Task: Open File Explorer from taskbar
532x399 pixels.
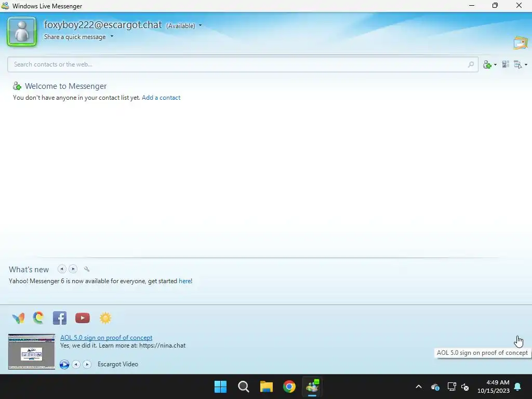Action: [x=267, y=387]
